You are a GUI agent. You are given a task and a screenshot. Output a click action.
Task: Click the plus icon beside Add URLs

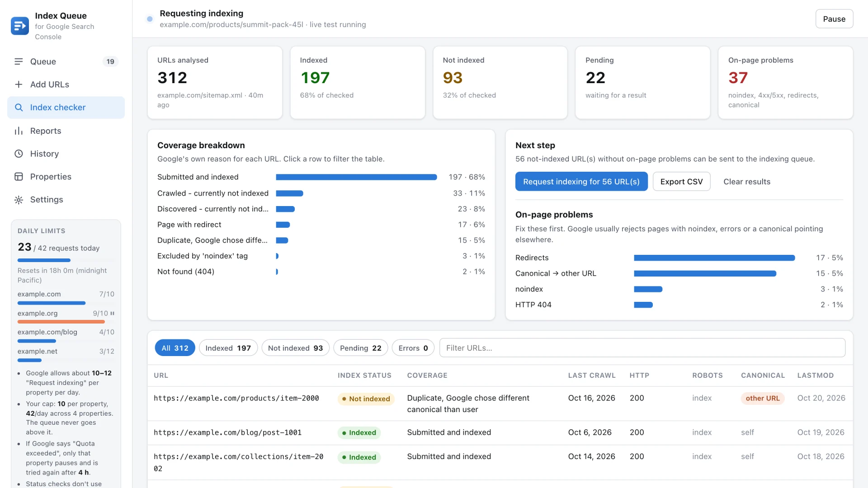tap(19, 84)
